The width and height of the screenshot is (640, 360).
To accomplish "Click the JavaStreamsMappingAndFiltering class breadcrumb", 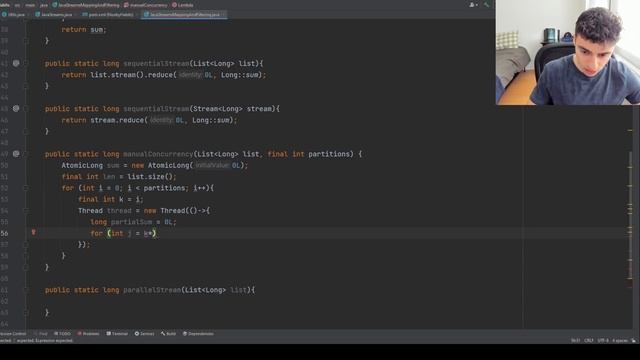I will coord(85,5).
